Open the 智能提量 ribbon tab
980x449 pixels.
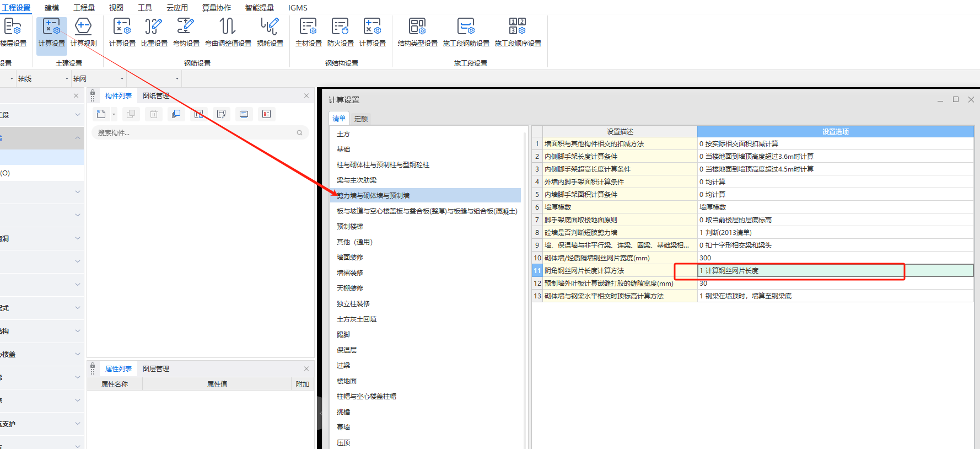click(x=260, y=8)
